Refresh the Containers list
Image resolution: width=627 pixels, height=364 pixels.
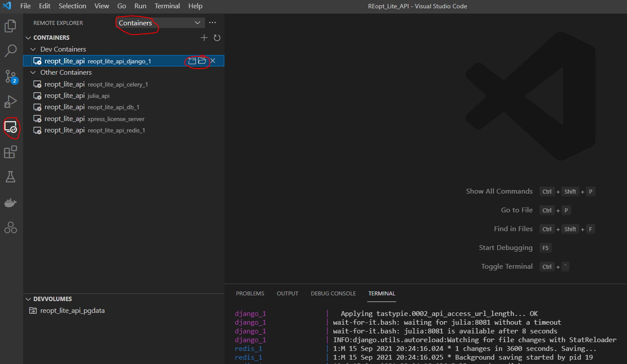pyautogui.click(x=217, y=38)
